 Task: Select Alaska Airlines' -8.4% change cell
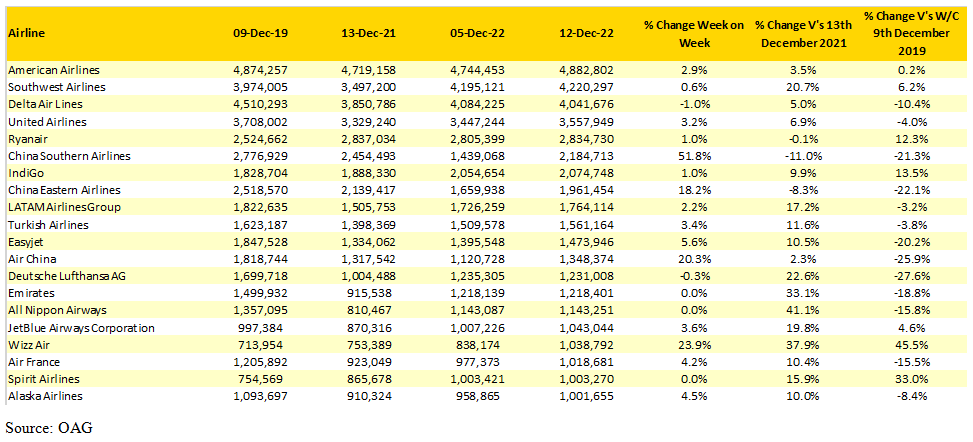(x=913, y=395)
